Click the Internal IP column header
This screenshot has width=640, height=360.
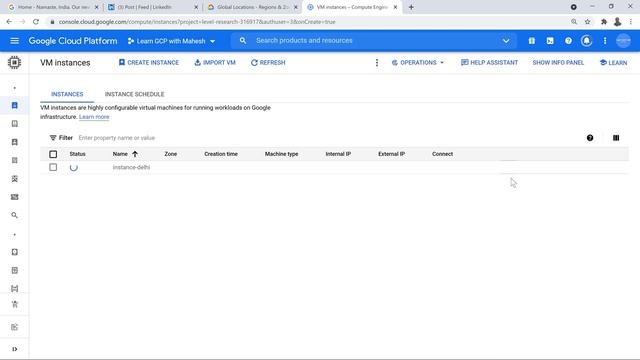point(338,154)
